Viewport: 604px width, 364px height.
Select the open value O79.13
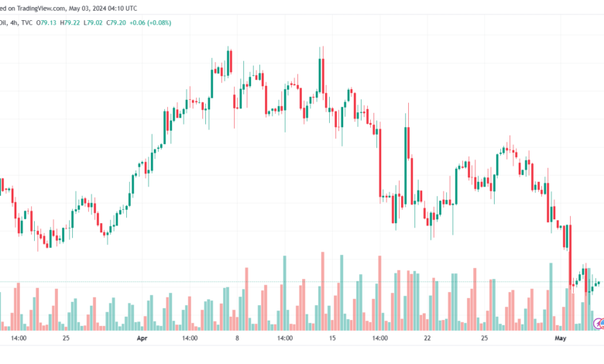pos(46,22)
